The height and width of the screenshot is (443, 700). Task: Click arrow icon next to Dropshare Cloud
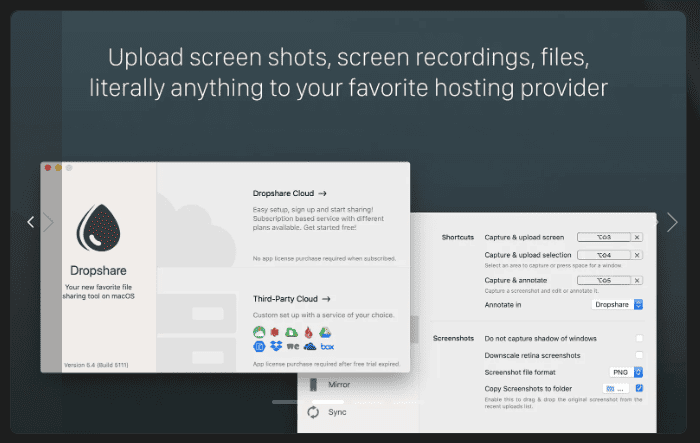pos(322,193)
